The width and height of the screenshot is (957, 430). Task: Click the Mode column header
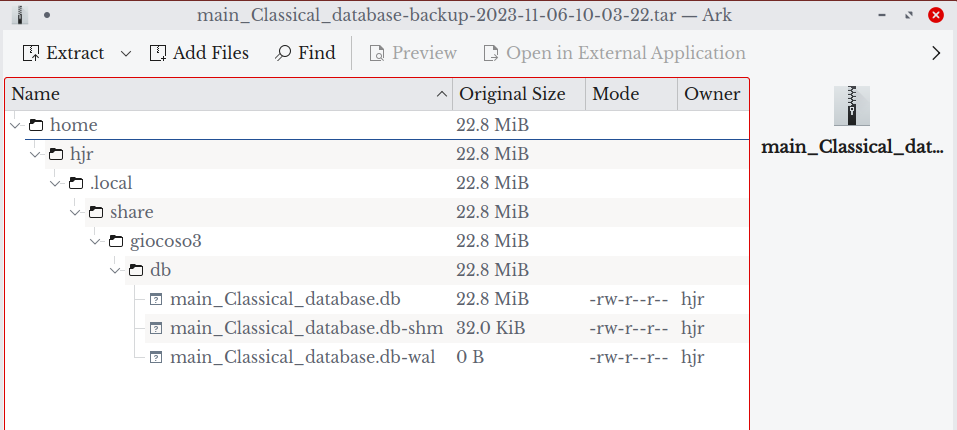coord(615,94)
